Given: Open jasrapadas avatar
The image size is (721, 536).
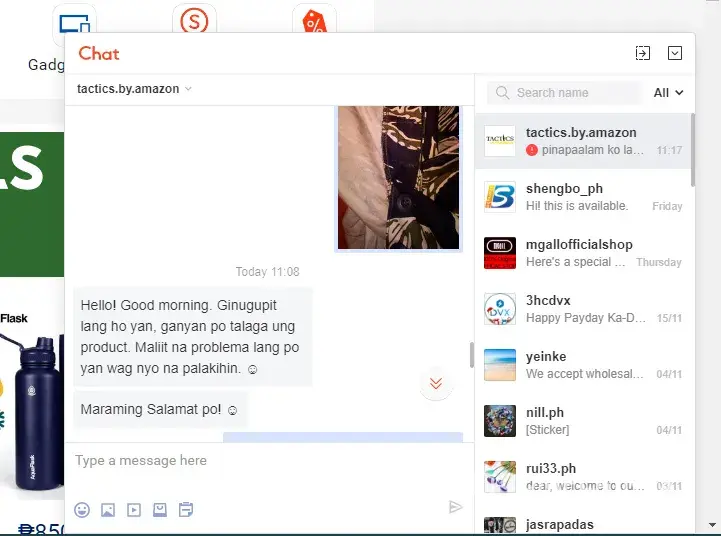Looking at the screenshot, I should (x=500, y=525).
